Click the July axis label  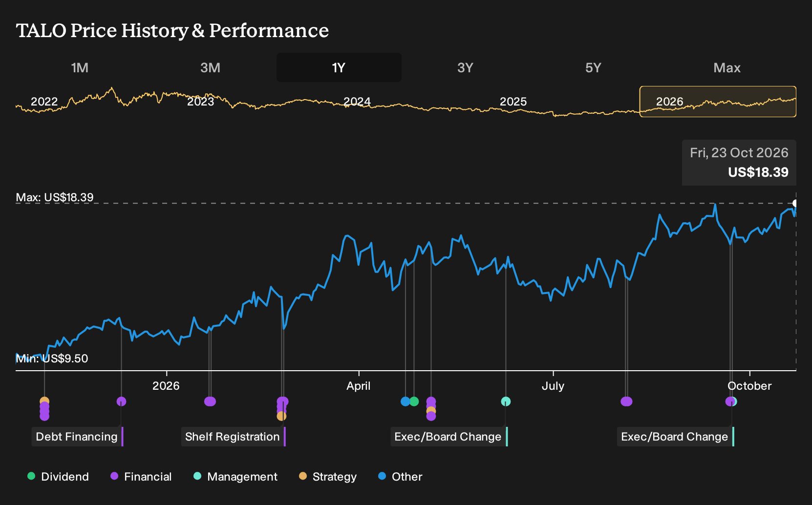pos(553,386)
